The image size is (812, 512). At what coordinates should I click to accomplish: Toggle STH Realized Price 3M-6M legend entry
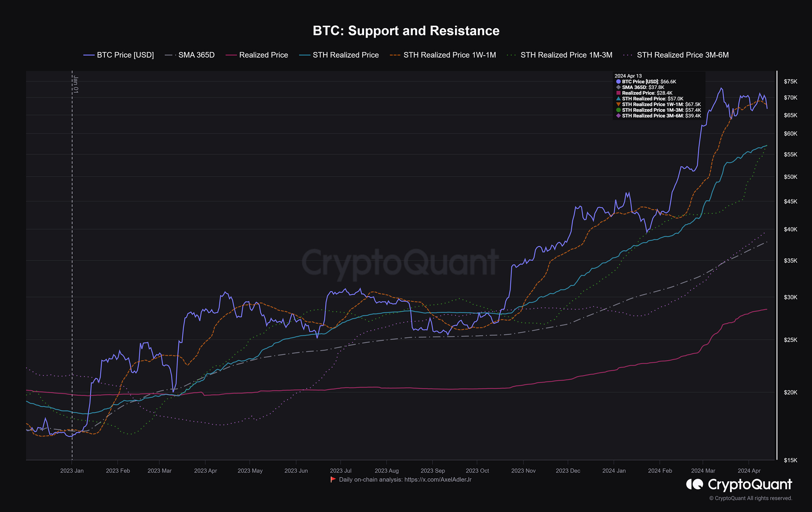(676, 55)
